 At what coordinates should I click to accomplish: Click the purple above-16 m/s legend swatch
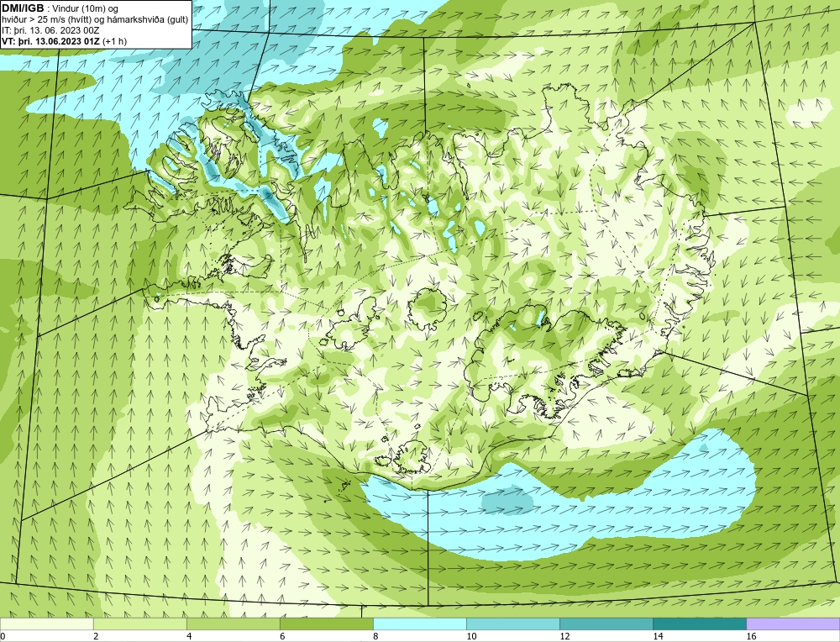793,624
